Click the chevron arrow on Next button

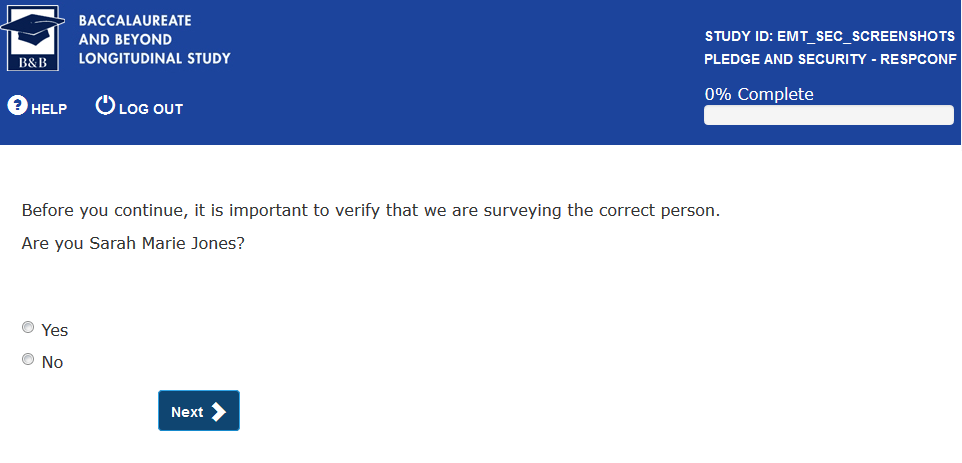tap(219, 412)
